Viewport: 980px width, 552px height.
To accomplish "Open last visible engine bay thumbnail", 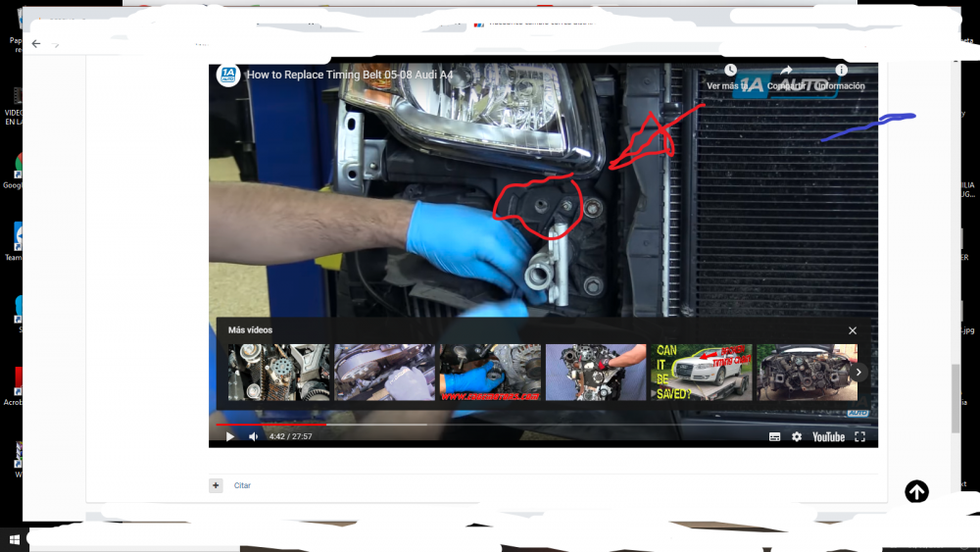I will [x=807, y=372].
